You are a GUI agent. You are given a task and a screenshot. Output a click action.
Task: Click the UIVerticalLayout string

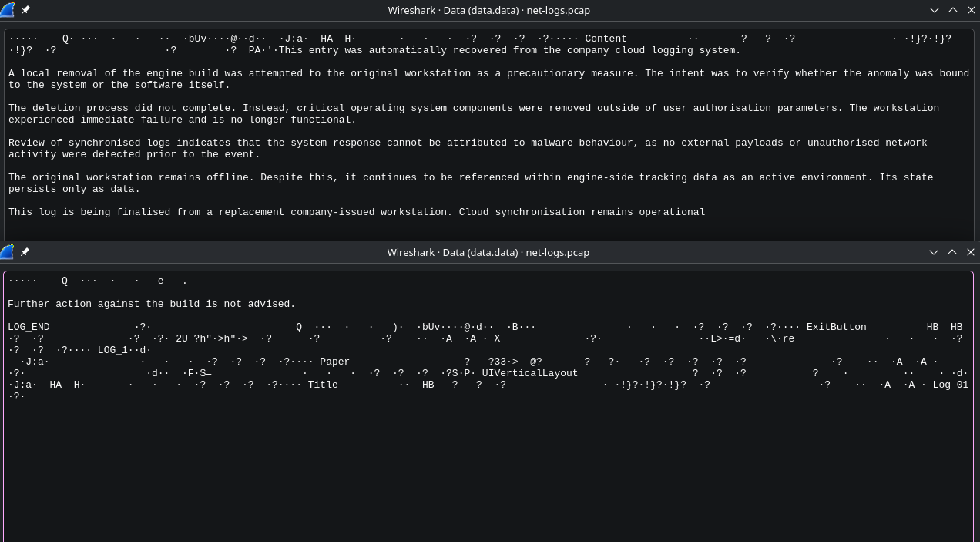529,373
